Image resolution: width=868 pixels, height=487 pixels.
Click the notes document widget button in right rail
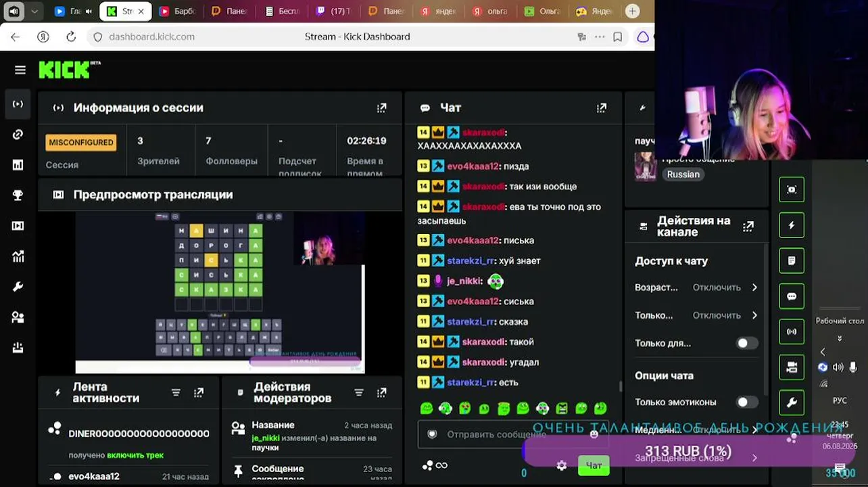point(792,260)
